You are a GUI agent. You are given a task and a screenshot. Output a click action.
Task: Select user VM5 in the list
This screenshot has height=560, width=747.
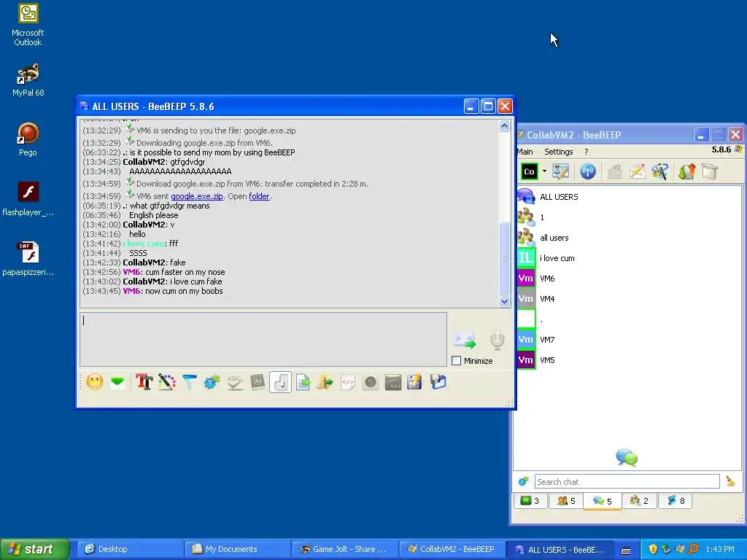pos(629,360)
